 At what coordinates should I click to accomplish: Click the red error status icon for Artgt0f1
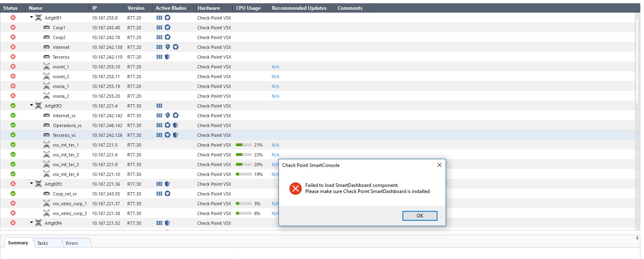13,18
